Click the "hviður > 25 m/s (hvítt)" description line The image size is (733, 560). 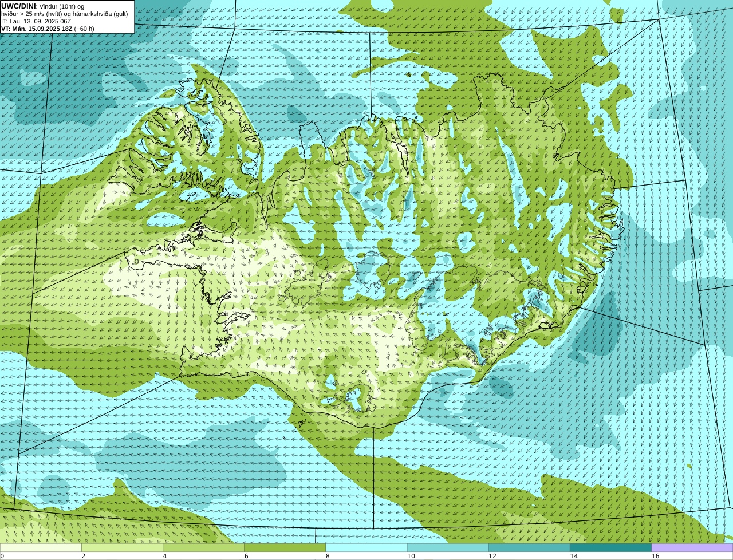(x=65, y=14)
